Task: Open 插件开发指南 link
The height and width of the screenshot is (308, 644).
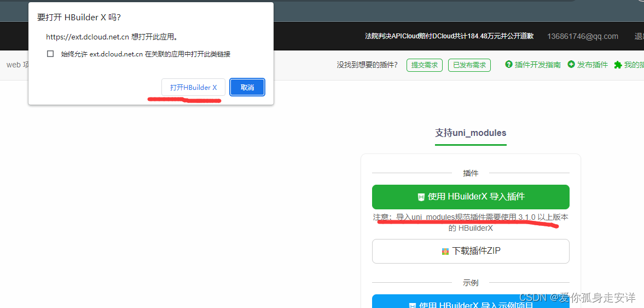Action: [x=538, y=65]
